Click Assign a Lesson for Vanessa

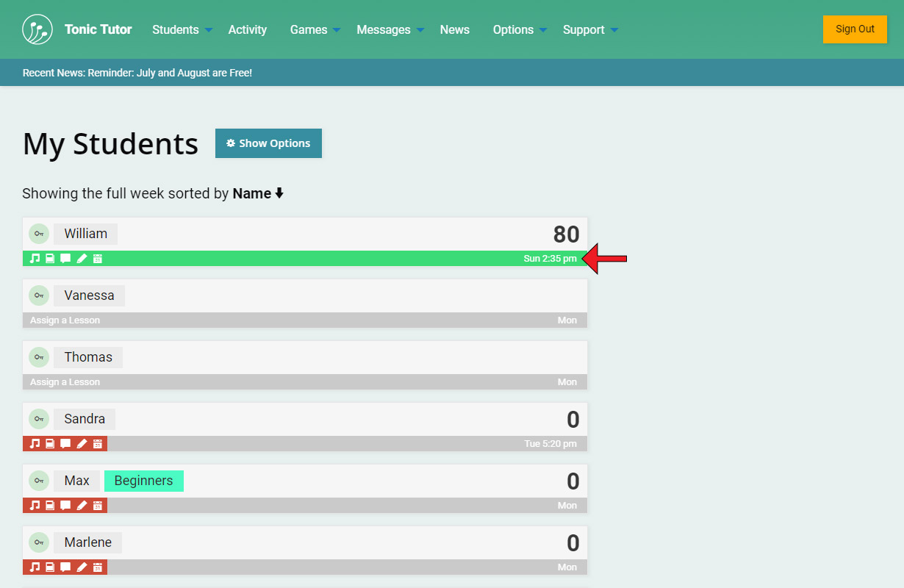pos(65,320)
